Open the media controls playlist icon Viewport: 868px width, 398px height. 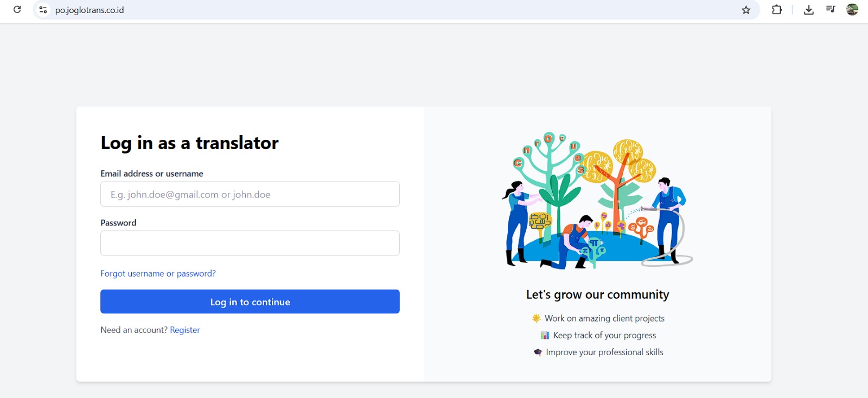pyautogui.click(x=831, y=9)
